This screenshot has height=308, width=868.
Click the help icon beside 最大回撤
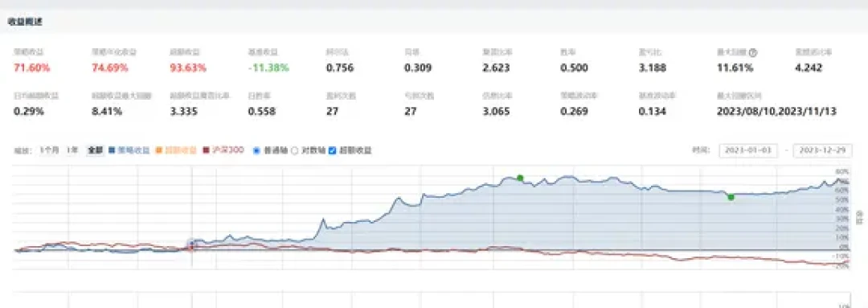coord(753,52)
